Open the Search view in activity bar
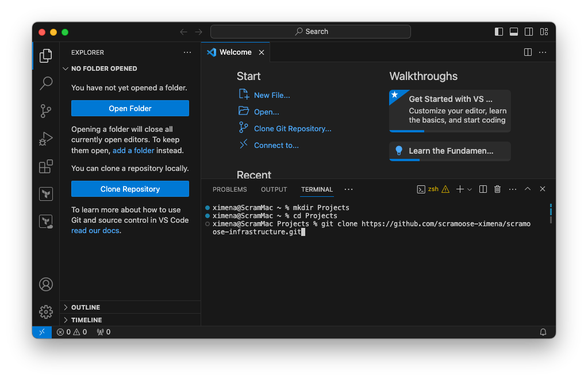Viewport: 588px width, 381px height. click(x=46, y=83)
